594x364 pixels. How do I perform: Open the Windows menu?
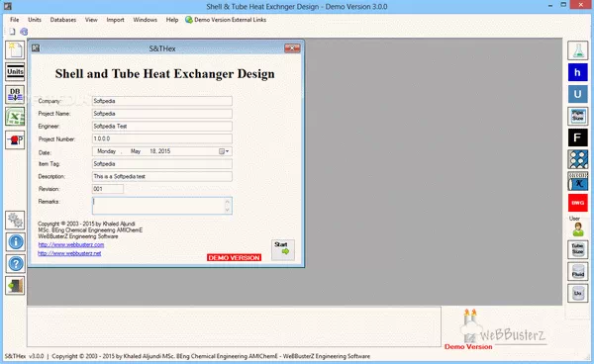coord(146,20)
